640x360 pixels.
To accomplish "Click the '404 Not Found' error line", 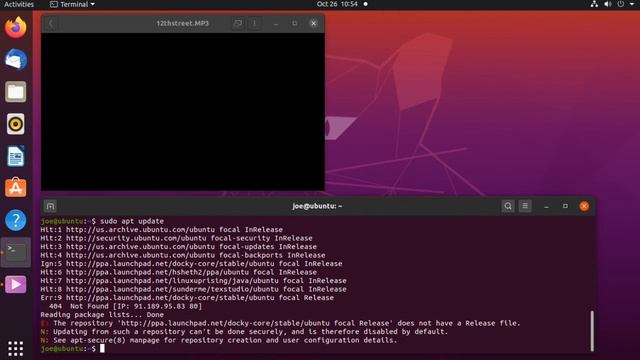I will [125, 306].
